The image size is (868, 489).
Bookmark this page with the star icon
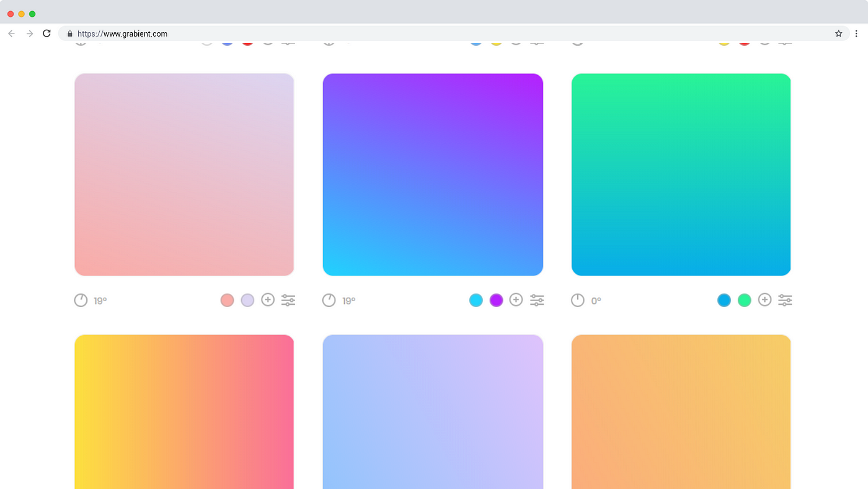pyautogui.click(x=839, y=34)
